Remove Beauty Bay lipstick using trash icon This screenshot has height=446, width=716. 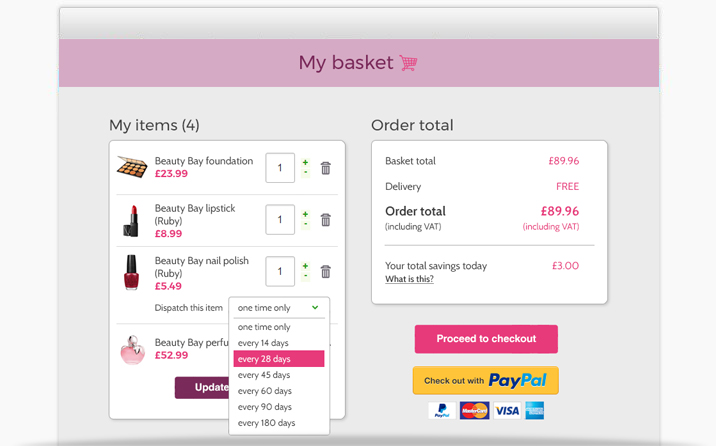pos(326,220)
